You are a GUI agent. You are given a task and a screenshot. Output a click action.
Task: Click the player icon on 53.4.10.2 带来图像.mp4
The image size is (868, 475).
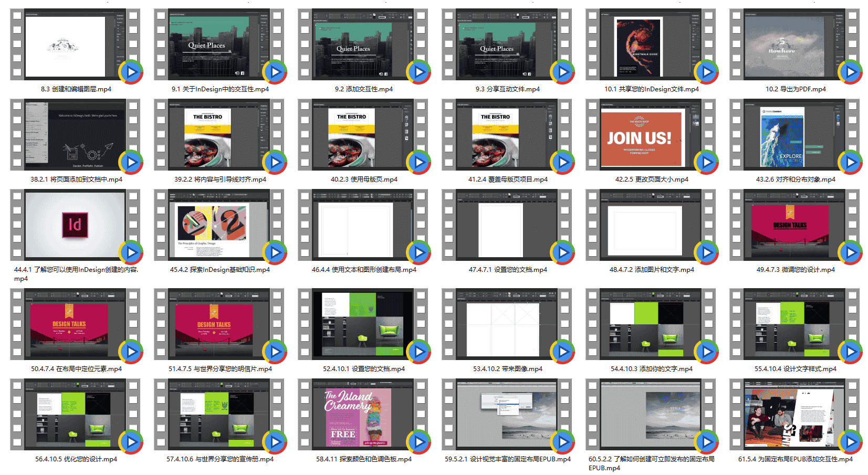click(x=563, y=352)
